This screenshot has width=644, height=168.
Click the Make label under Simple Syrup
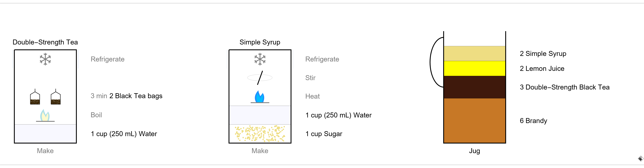[x=260, y=151]
